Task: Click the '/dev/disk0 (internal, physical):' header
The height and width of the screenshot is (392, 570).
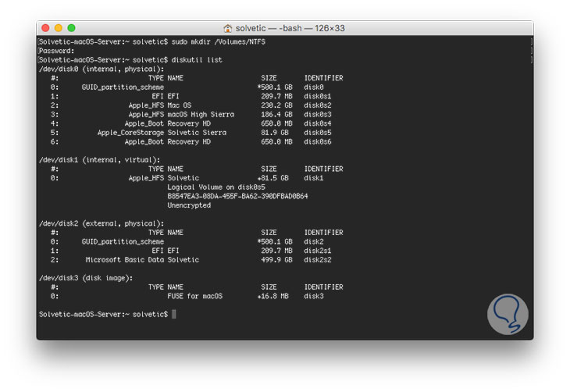Action: [102, 69]
